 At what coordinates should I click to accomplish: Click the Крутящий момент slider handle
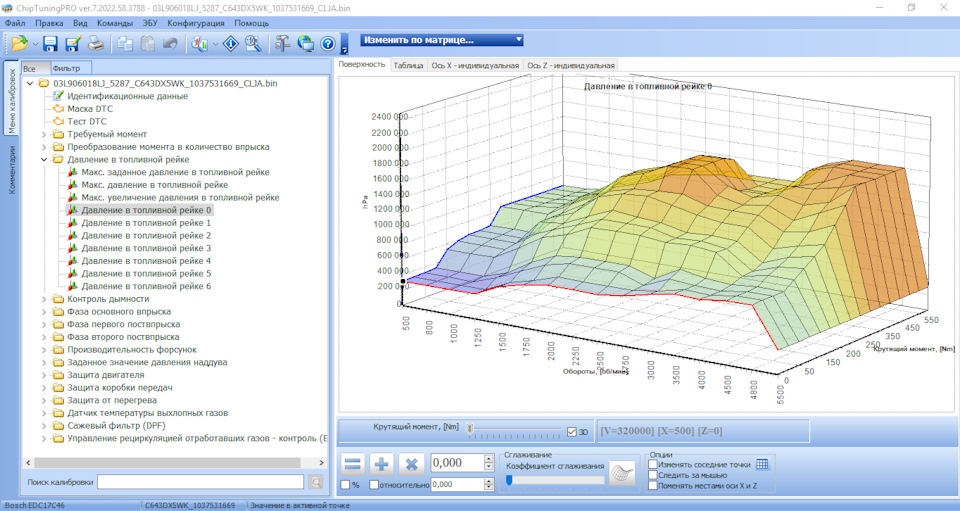tap(470, 429)
